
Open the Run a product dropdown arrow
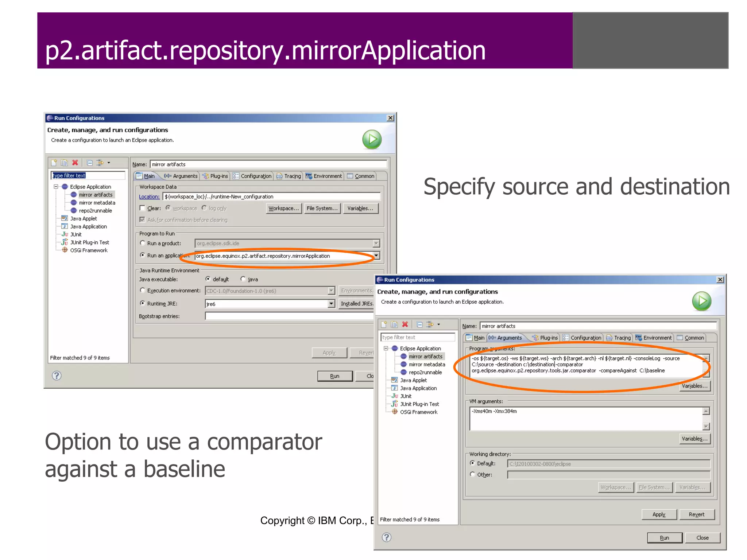[x=376, y=243]
